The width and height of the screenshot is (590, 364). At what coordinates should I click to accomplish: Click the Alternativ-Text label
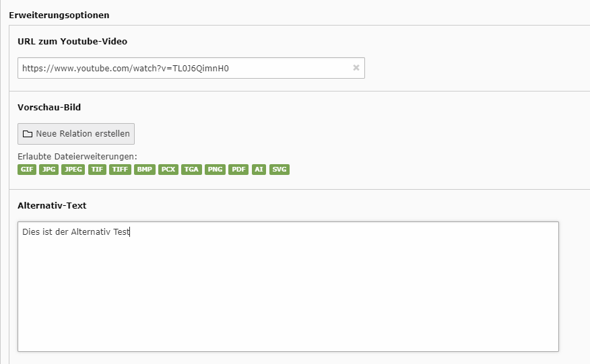point(52,206)
